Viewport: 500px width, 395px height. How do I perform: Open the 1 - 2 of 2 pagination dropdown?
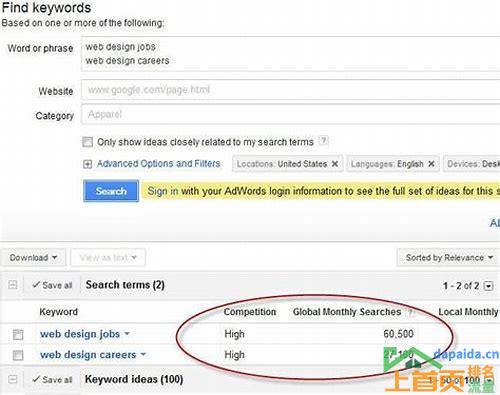point(489,286)
